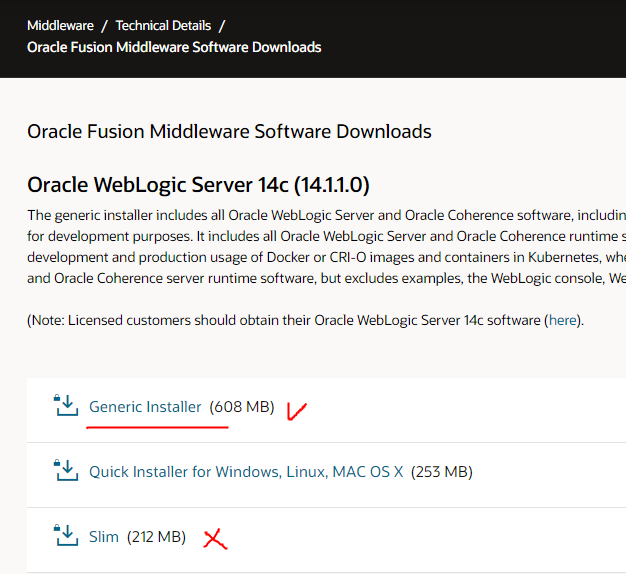This screenshot has height=574, width=626.
Task: Click the Oracle Fusion Middleware page heading below the header
Action: coord(229,131)
